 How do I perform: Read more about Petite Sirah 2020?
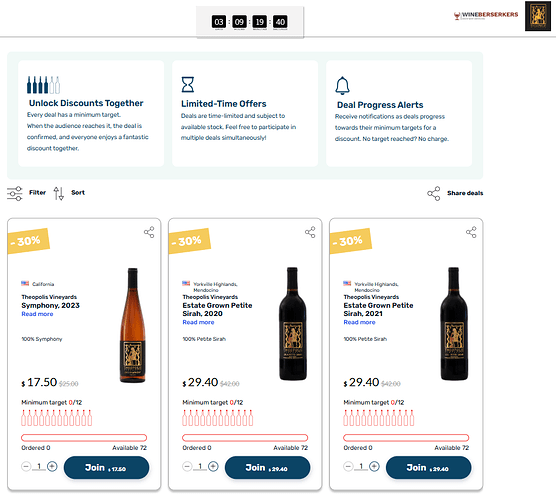tap(198, 322)
